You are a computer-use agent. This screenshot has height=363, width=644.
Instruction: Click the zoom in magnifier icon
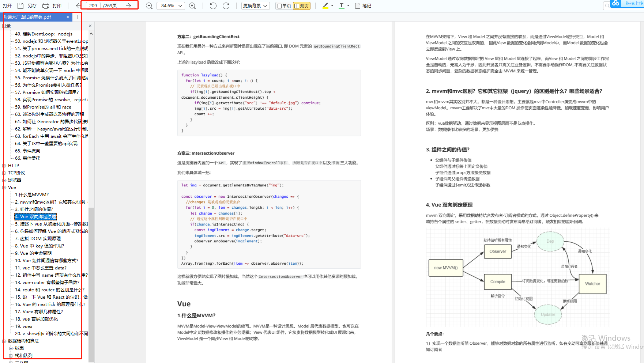(192, 6)
